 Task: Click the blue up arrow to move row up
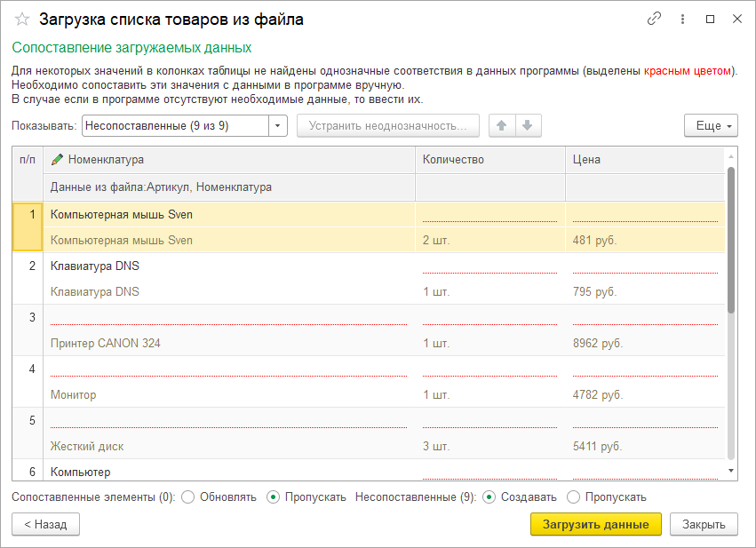(501, 125)
